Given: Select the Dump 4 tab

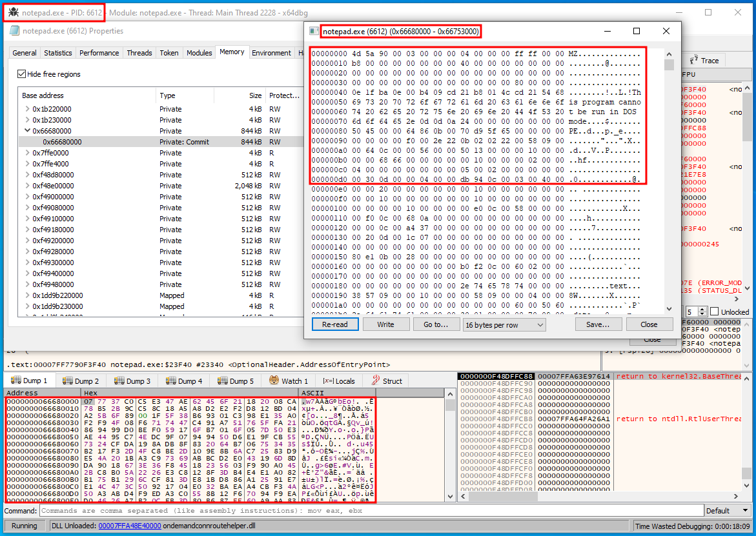Looking at the screenshot, I should click(185, 381).
